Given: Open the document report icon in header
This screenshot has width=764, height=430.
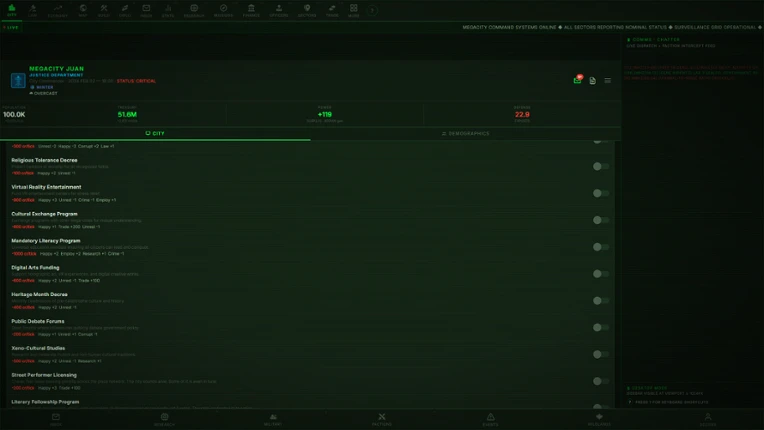Looking at the screenshot, I should (x=592, y=81).
